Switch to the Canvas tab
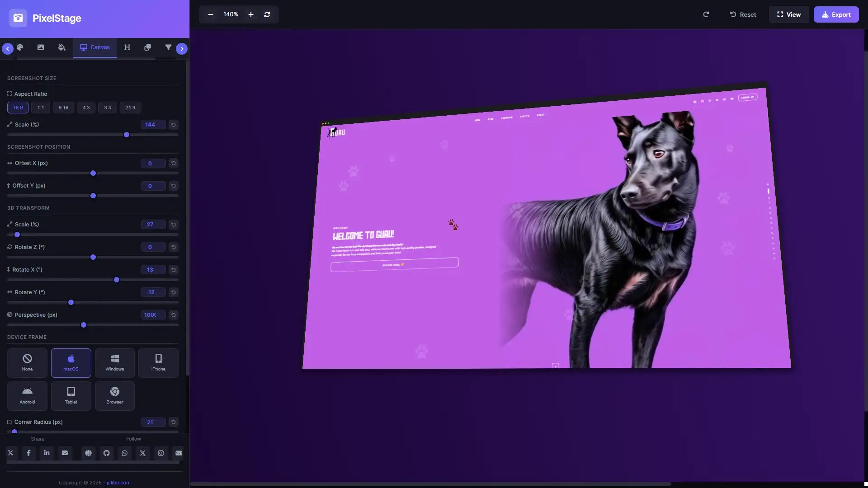The width and height of the screenshot is (868, 488). pos(95,47)
